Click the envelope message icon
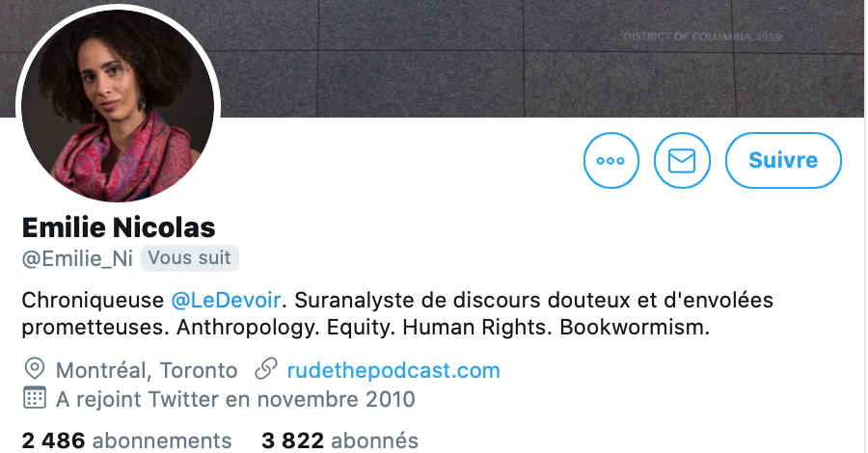 click(682, 160)
